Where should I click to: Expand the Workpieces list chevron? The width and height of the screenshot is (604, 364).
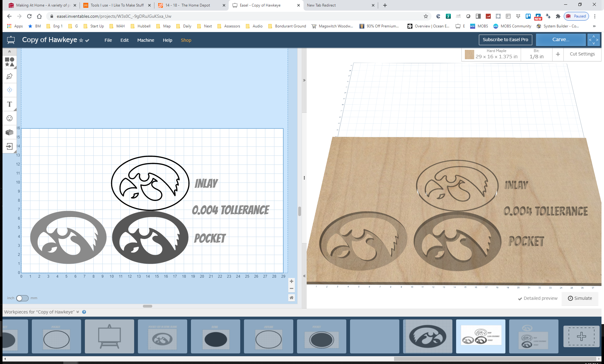[78, 312]
